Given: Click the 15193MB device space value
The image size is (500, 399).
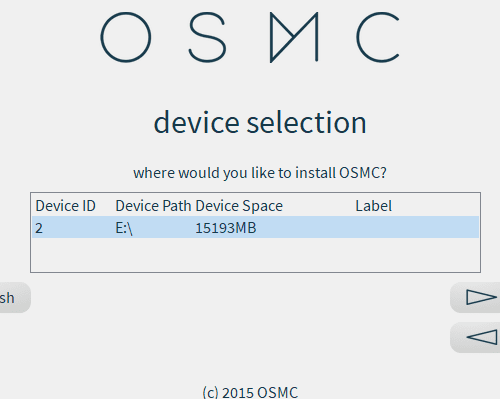Looking at the screenshot, I should (226, 228).
